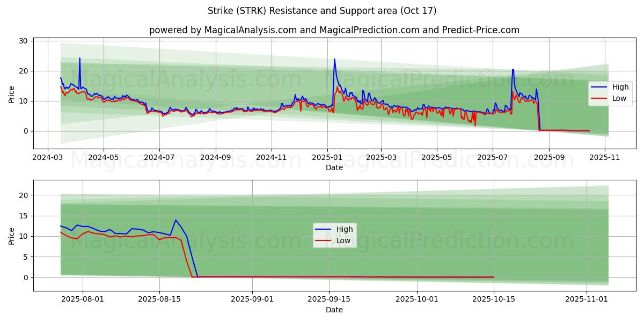Click the blue line swatch in top legend
Image resolution: width=644 pixels, height=322 pixels.
pyautogui.click(x=600, y=87)
